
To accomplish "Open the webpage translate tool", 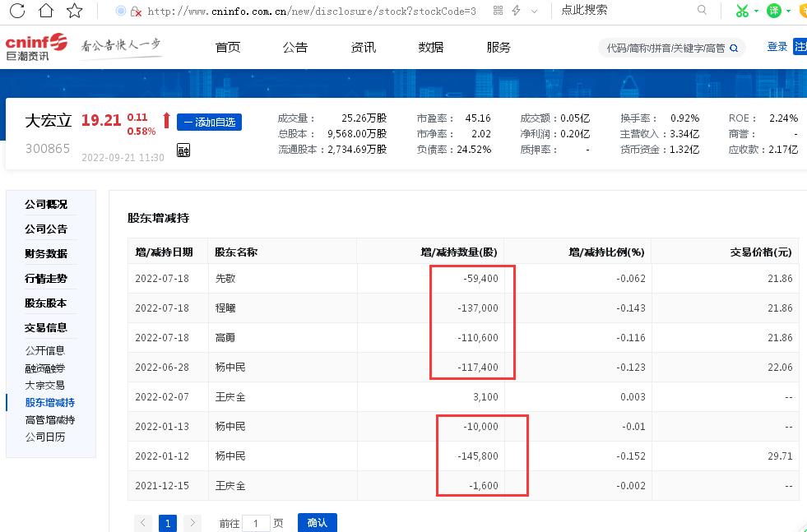I will tap(773, 12).
